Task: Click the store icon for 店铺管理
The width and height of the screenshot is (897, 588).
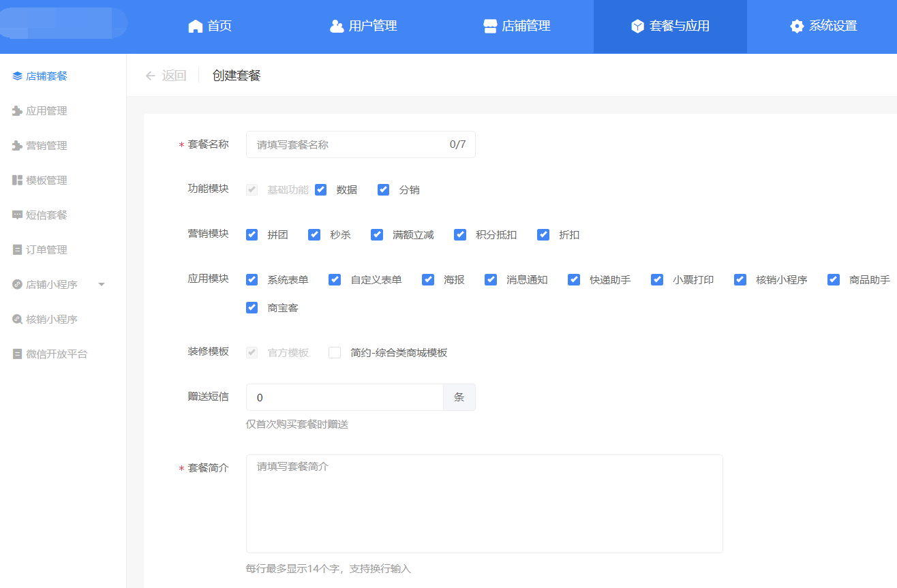Action: [490, 27]
